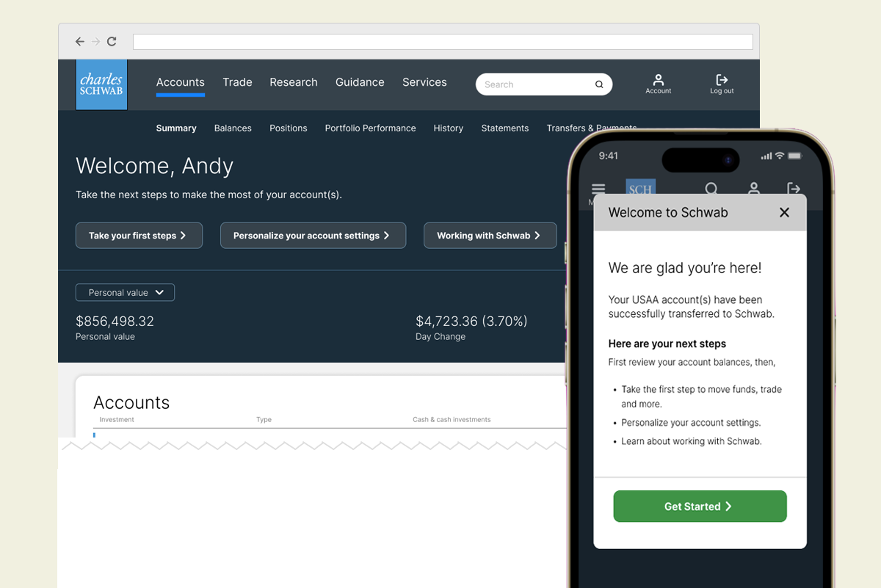881x588 pixels.
Task: Click the browser address bar
Action: pyautogui.click(x=443, y=42)
